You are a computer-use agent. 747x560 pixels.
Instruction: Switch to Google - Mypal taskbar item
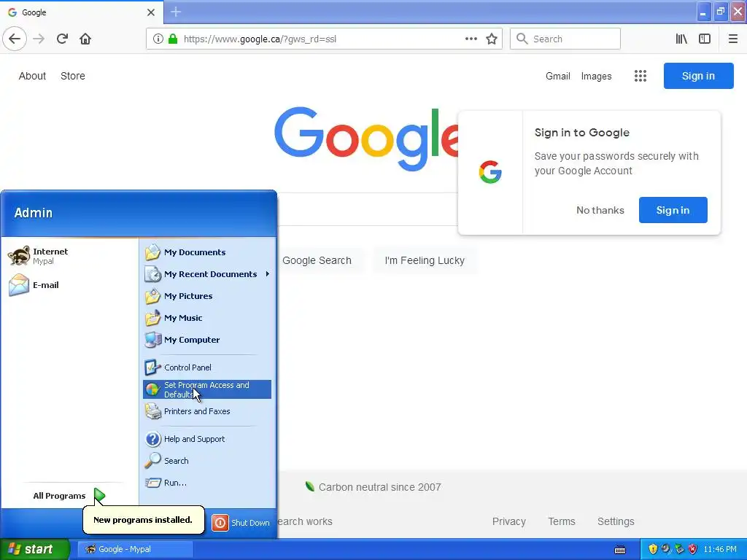click(136, 549)
